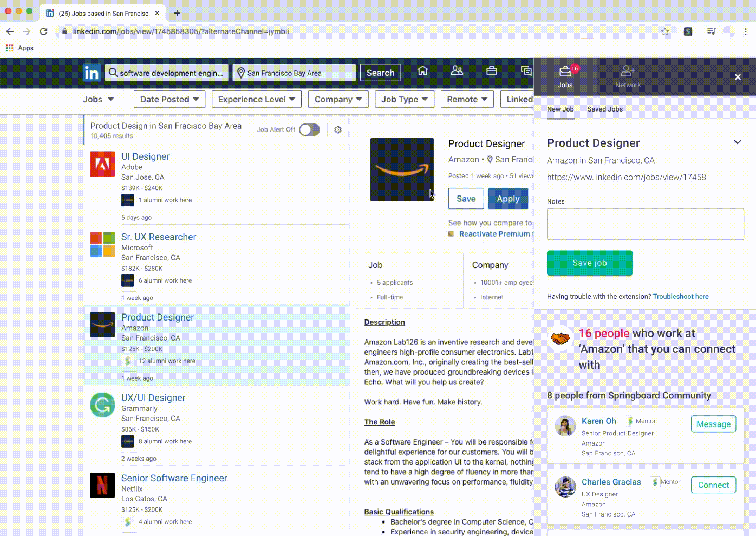The width and height of the screenshot is (756, 536).
Task: Click the large Amazon logo image
Action: pyautogui.click(x=402, y=169)
